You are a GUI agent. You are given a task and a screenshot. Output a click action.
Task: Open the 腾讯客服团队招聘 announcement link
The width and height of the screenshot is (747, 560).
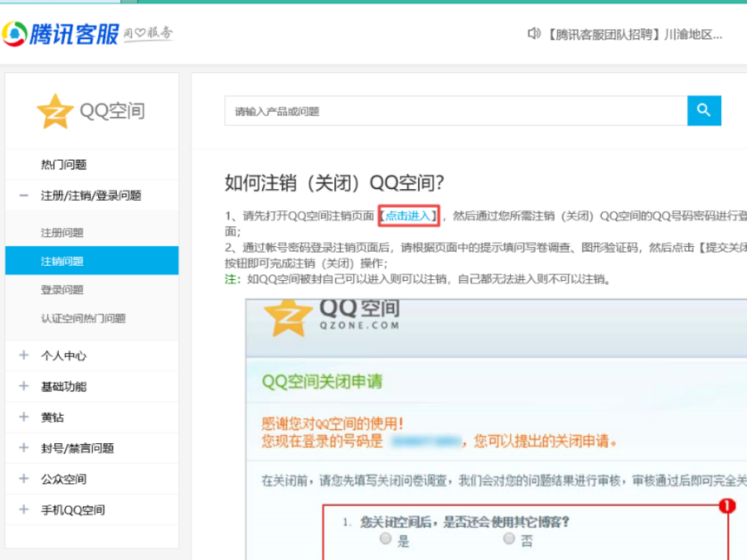[634, 35]
